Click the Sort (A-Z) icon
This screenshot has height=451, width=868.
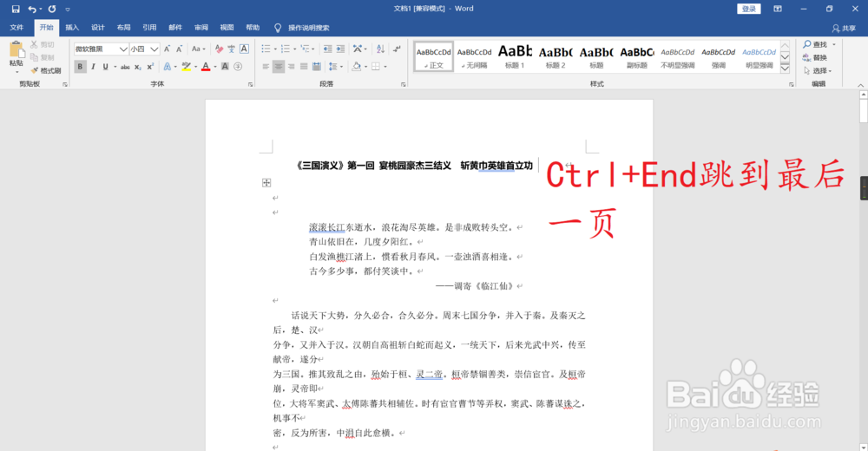pos(380,49)
